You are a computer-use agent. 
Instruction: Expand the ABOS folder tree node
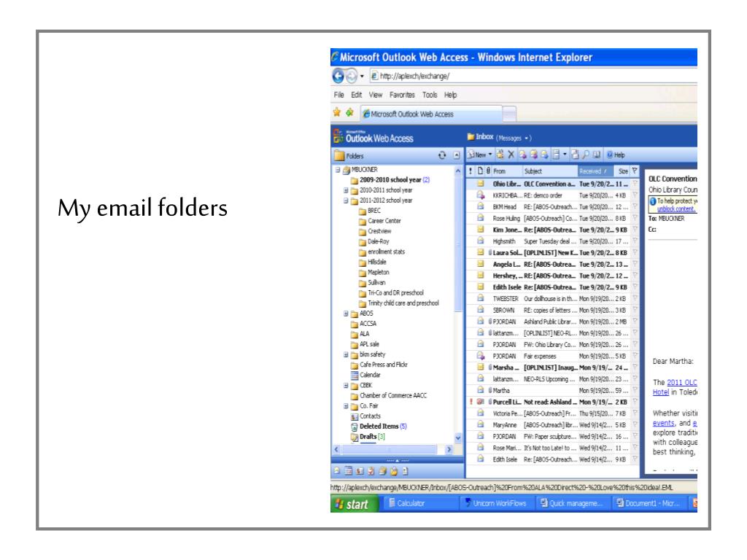pyautogui.click(x=347, y=314)
